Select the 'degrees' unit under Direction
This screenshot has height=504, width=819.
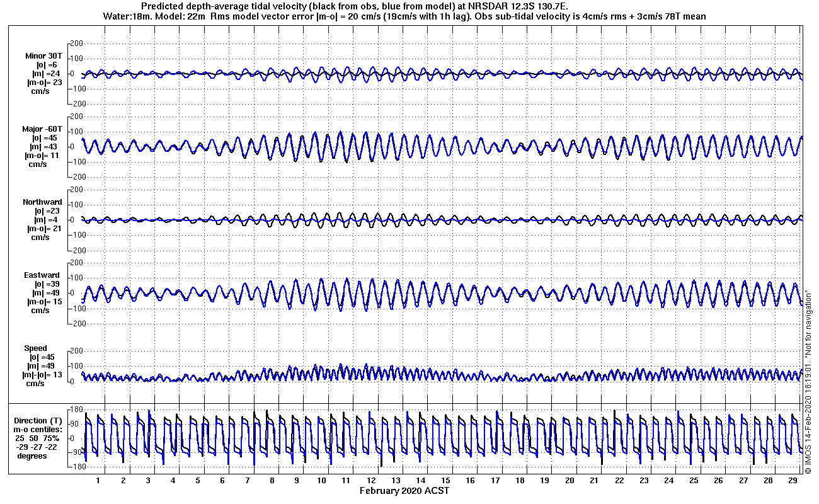tap(31, 455)
